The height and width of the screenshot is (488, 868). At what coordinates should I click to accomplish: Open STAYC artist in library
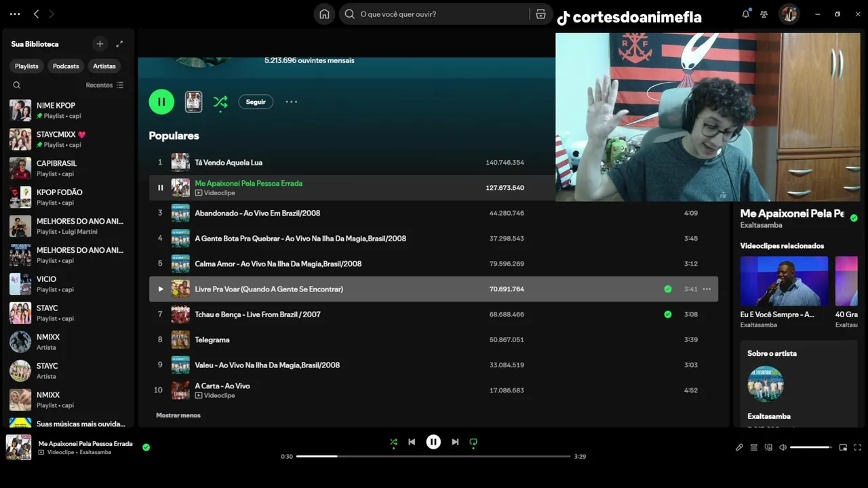point(68,371)
